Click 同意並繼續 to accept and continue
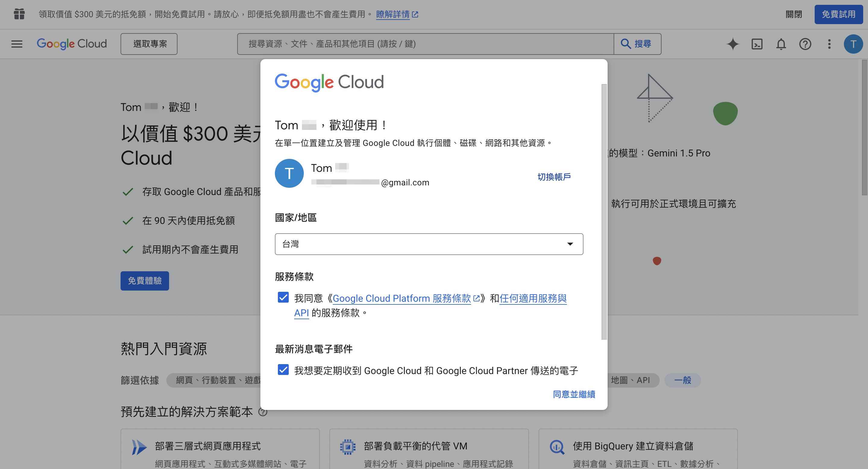The width and height of the screenshot is (868, 469). click(574, 394)
